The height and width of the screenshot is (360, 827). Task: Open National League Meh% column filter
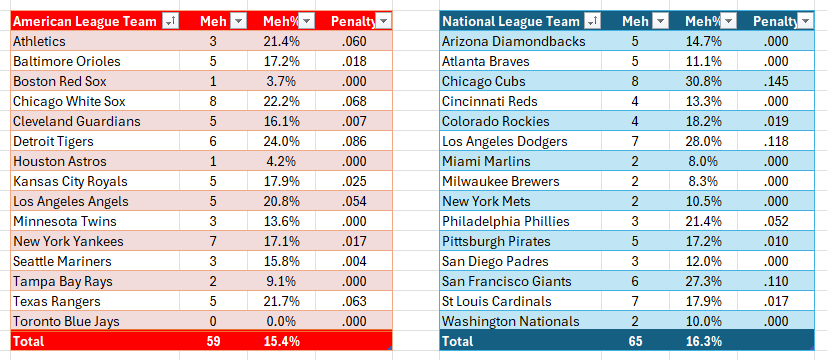[728, 21]
